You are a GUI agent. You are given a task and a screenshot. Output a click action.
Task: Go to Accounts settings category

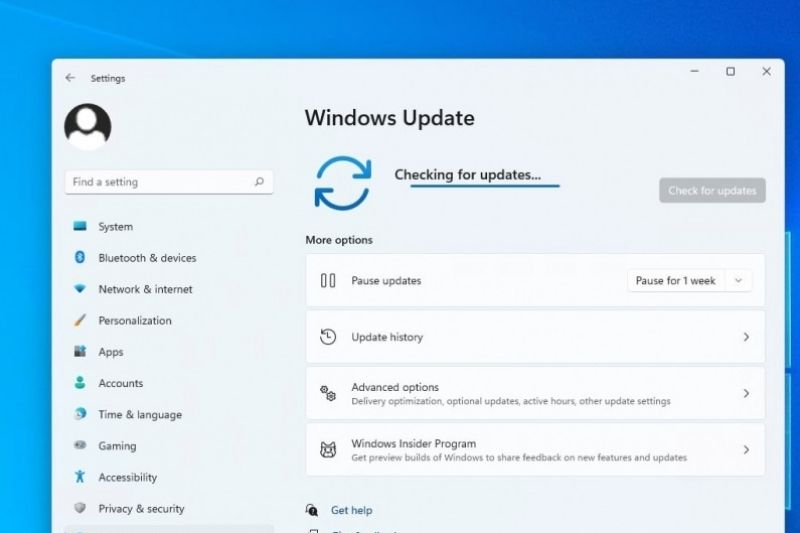(x=120, y=383)
